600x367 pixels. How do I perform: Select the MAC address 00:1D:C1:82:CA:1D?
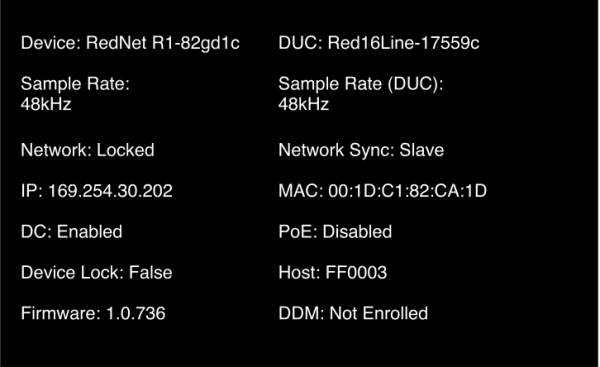(x=383, y=191)
